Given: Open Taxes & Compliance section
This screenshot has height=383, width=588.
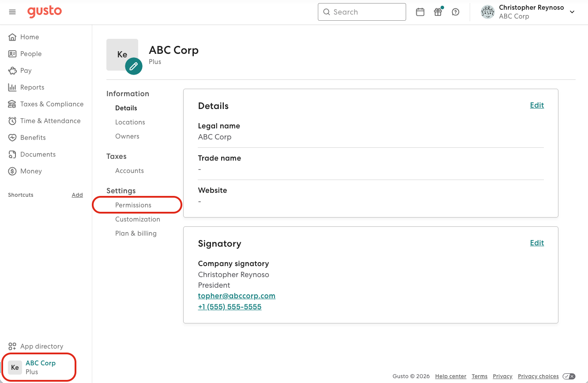Looking at the screenshot, I should pyautogui.click(x=45, y=104).
